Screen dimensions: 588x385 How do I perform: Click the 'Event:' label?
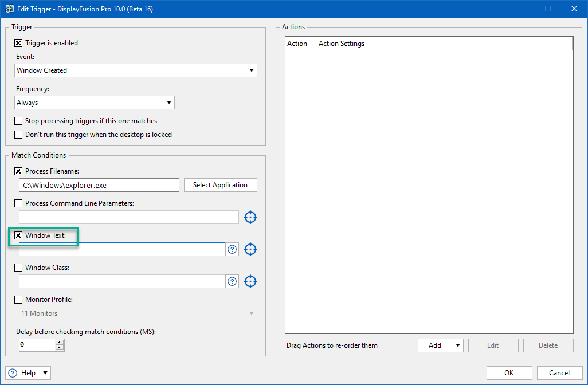(25, 57)
